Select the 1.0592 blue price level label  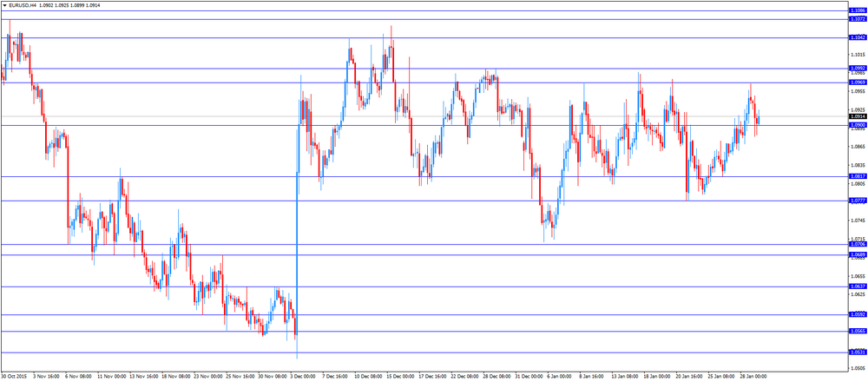point(857,314)
